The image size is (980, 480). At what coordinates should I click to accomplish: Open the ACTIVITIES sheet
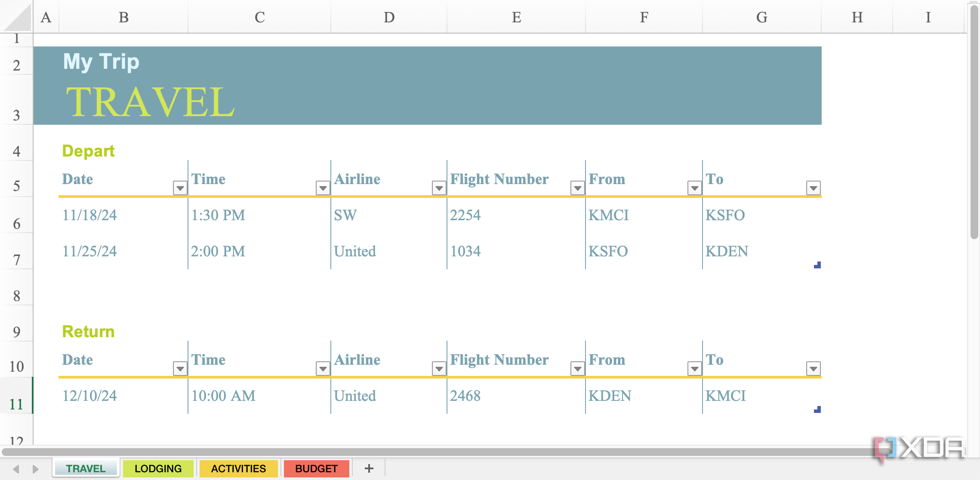pyautogui.click(x=238, y=468)
